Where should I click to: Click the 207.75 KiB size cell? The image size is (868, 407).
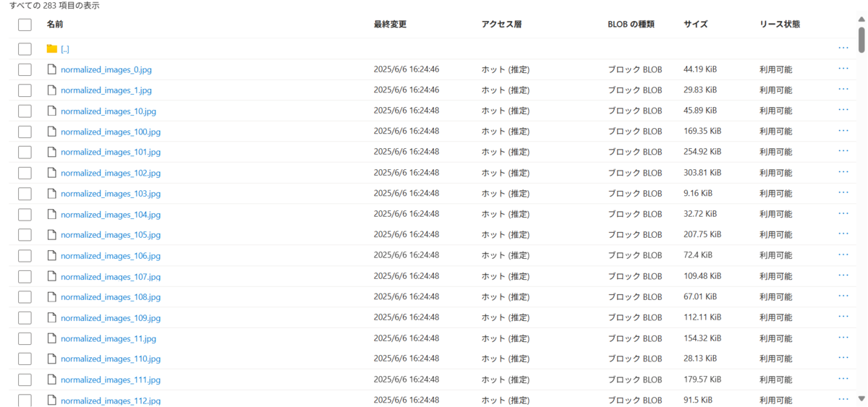tap(702, 235)
